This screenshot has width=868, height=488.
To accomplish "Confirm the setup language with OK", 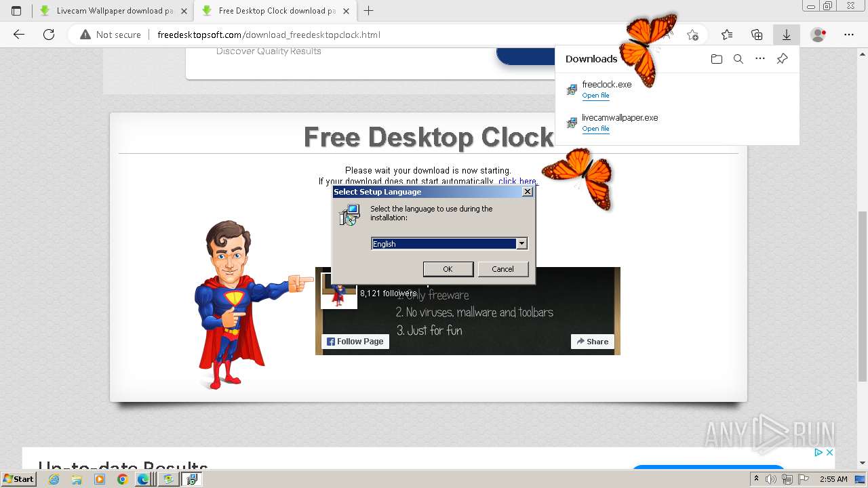I will coord(448,269).
